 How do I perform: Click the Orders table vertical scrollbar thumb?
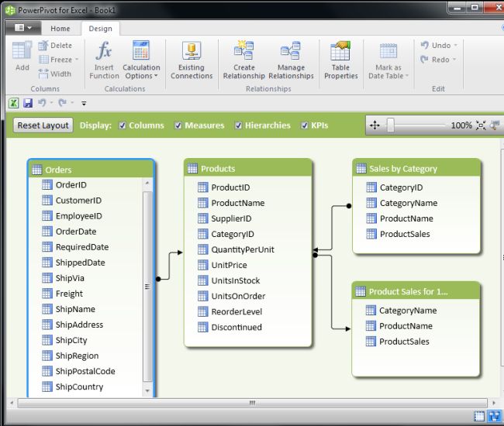pyautogui.click(x=147, y=287)
